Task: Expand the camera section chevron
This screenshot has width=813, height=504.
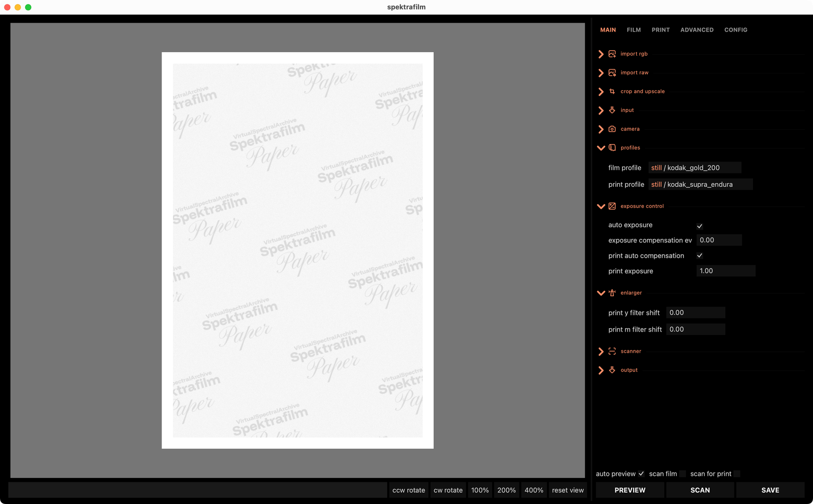Action: (x=601, y=129)
